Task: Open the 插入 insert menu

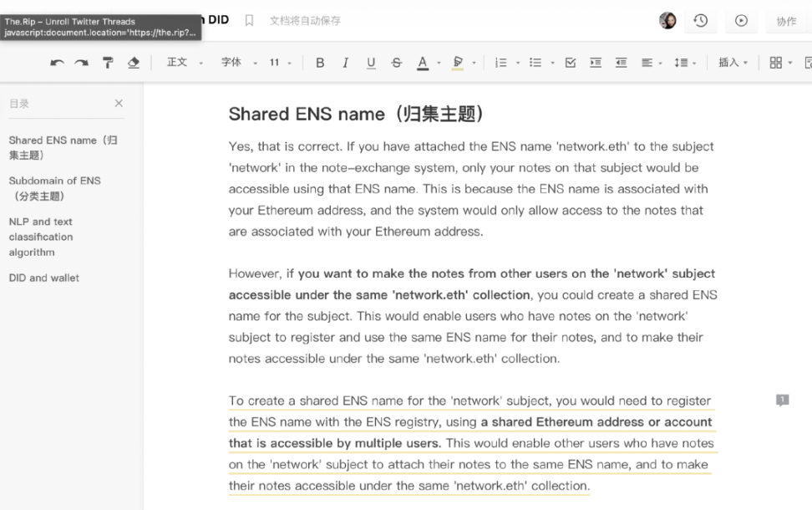Action: point(733,63)
